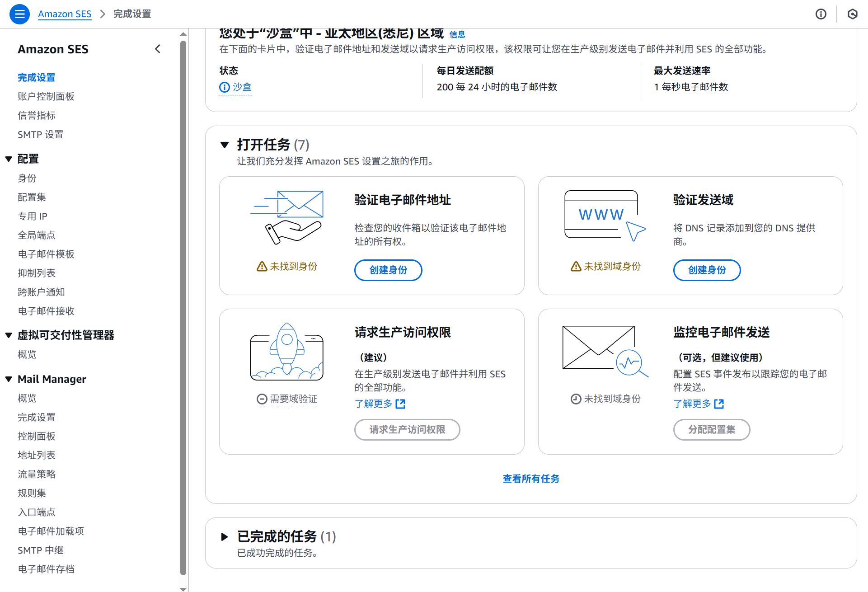
Task: Open 完成设置 in the sidebar top
Action: pos(37,78)
